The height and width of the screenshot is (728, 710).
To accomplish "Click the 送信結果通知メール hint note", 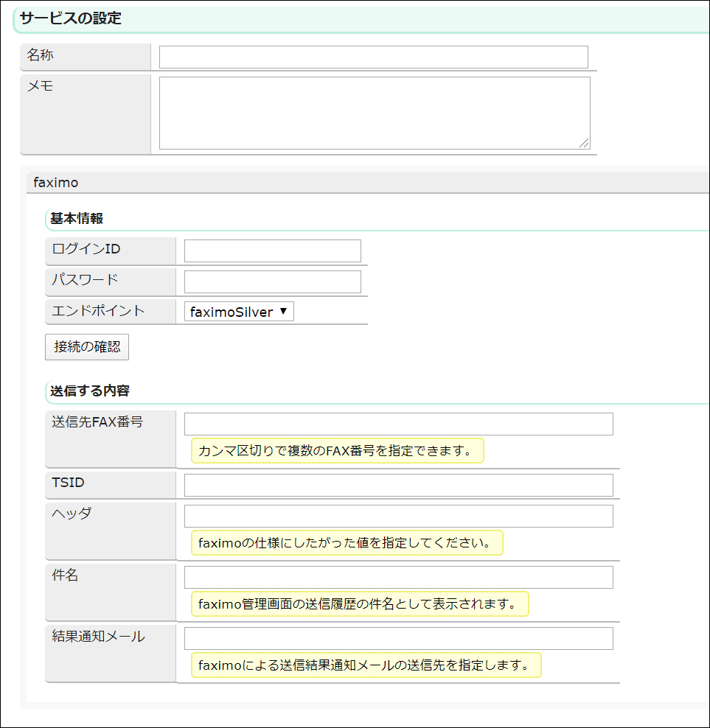I will coord(366,665).
